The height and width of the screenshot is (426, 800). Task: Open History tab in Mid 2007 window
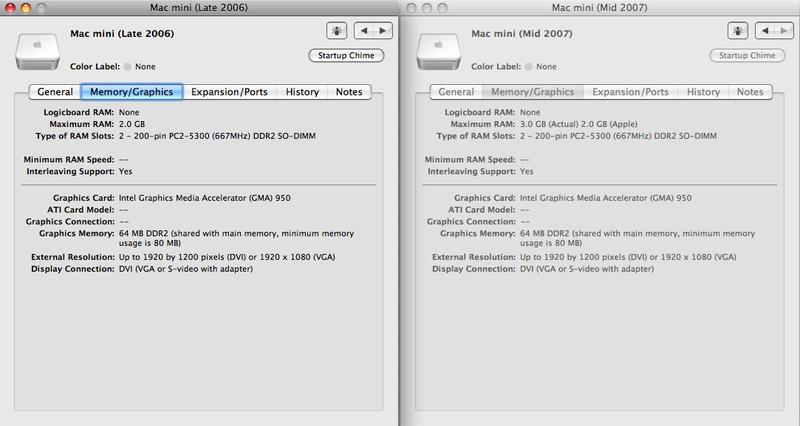[x=703, y=92]
